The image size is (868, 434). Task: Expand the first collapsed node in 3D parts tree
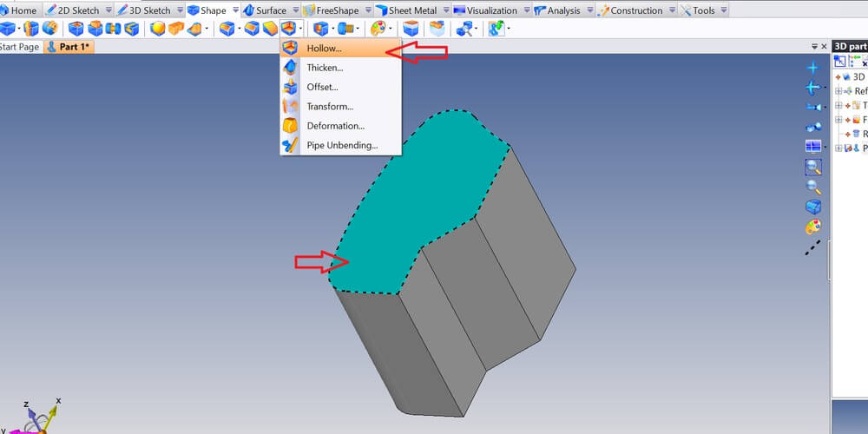(839, 91)
